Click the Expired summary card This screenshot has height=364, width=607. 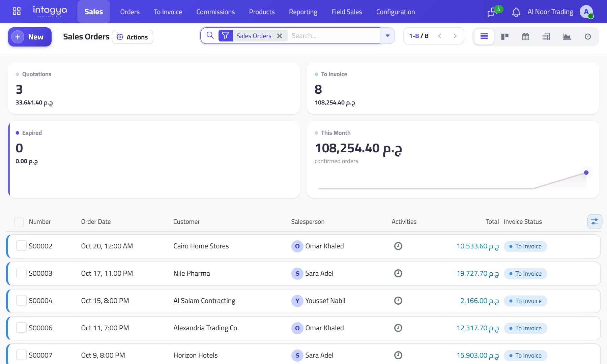click(154, 159)
